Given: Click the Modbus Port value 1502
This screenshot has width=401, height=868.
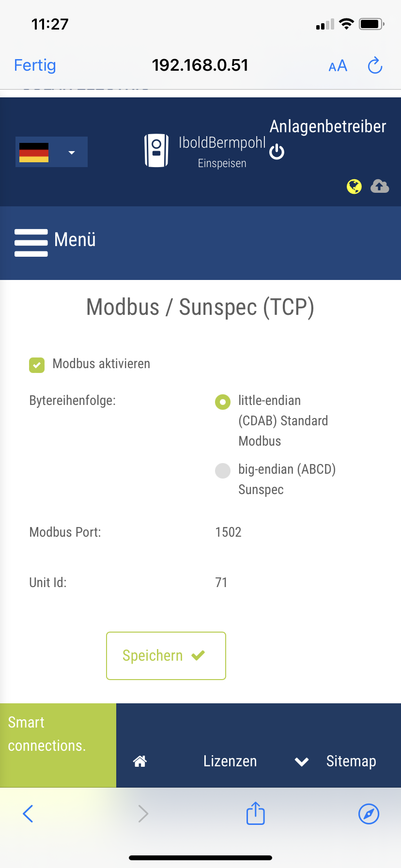Looking at the screenshot, I should click(229, 532).
